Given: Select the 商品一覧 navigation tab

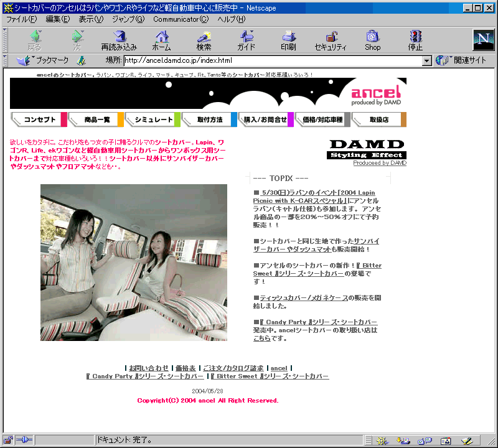Looking at the screenshot, I should 96,119.
